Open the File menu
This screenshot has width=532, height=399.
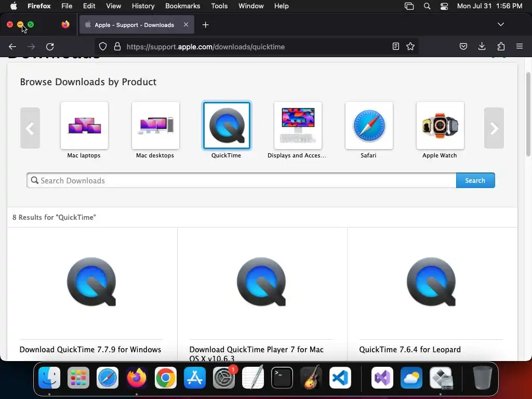click(67, 6)
